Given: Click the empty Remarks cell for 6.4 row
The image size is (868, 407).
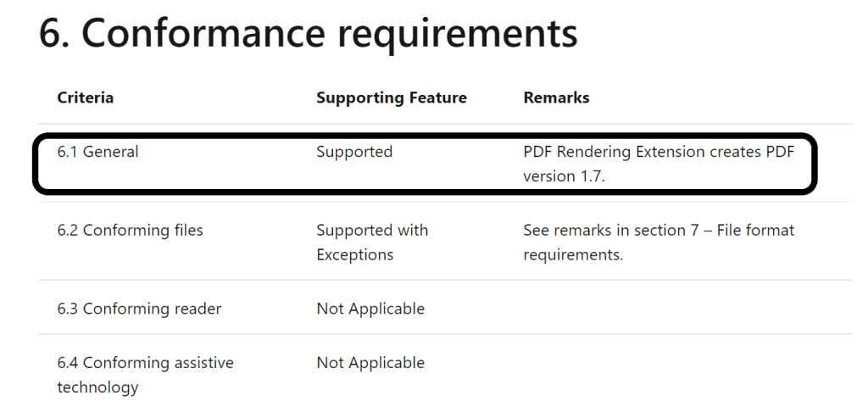Looking at the screenshot, I should click(x=678, y=373).
